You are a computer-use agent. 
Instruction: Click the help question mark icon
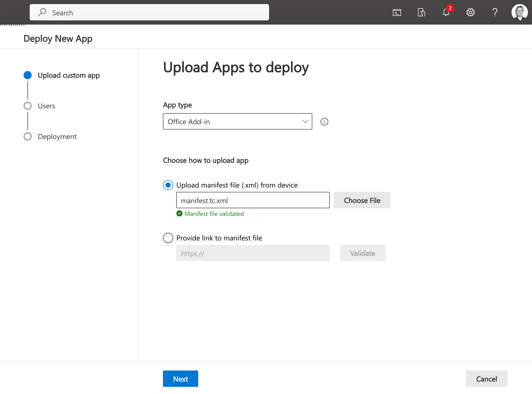tap(495, 12)
